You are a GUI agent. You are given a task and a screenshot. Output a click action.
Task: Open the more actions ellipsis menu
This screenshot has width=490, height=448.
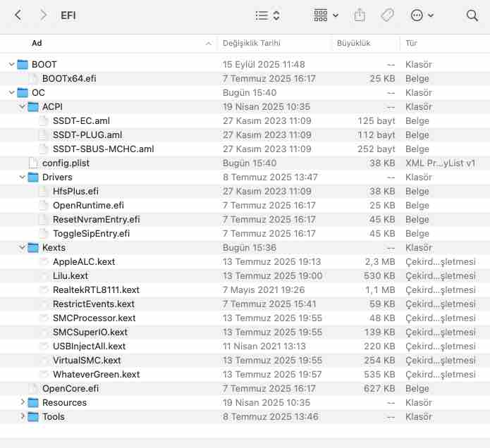coord(422,15)
